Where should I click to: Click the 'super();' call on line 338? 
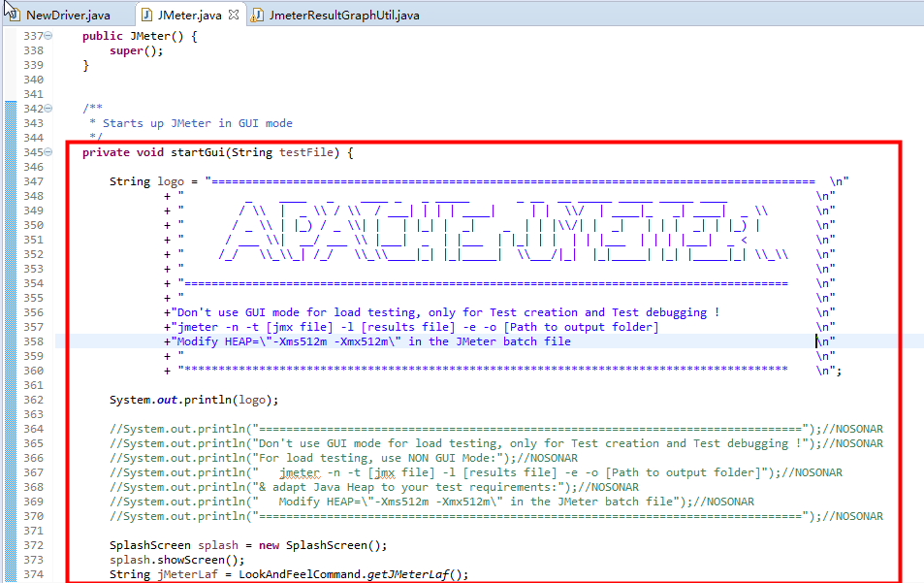pos(136,50)
